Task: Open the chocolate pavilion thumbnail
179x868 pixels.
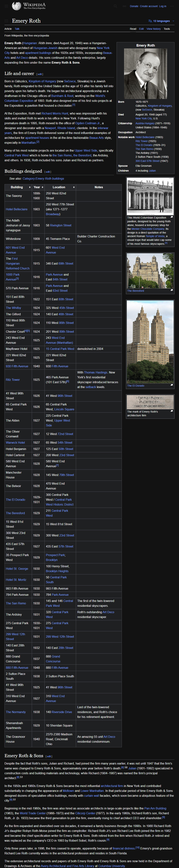Action: tap(150, 196)
